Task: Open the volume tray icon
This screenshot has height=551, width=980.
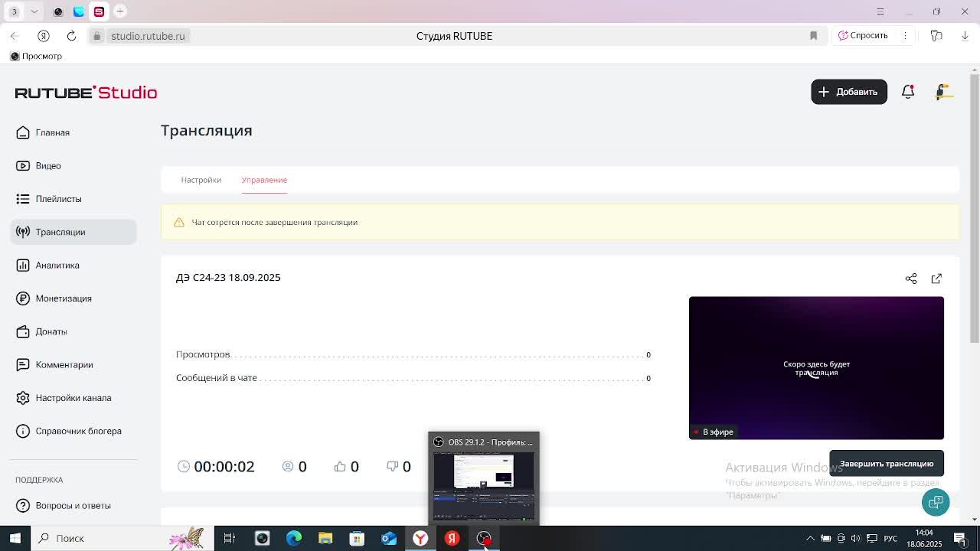Action: [855, 539]
